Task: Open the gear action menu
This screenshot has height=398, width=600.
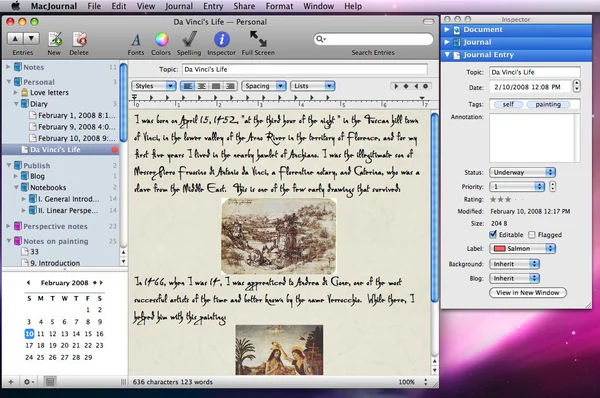Action: [x=28, y=382]
